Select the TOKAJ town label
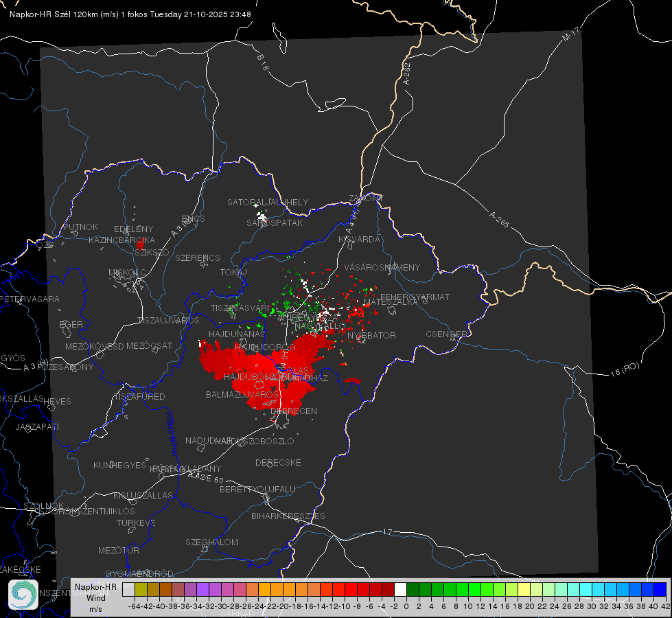This screenshot has height=618, width=672. point(233,273)
